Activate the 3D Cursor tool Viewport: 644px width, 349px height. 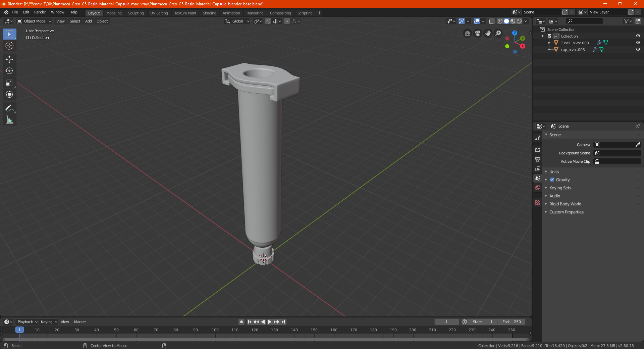click(x=9, y=46)
